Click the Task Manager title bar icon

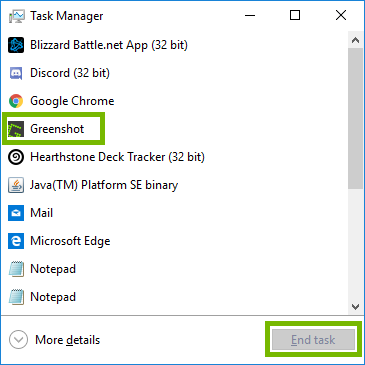[16, 16]
